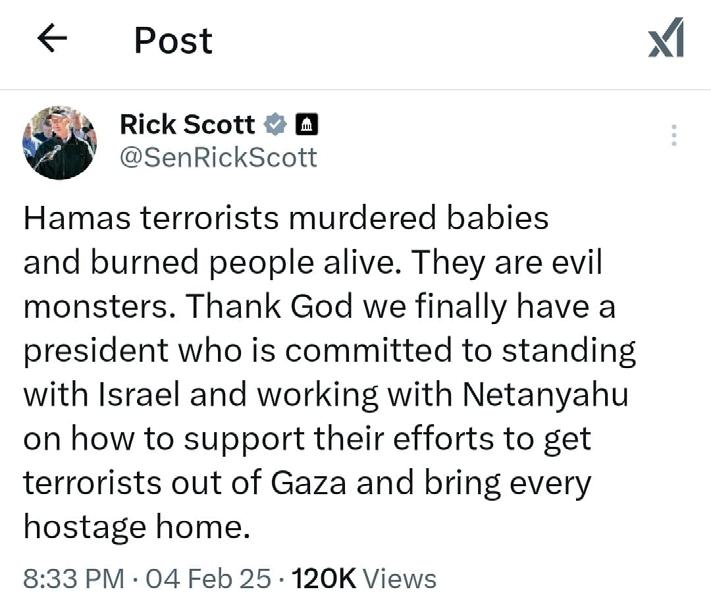This screenshot has width=711, height=615.
Task: Click the 8:33 PM timestamp
Action: click(x=74, y=578)
